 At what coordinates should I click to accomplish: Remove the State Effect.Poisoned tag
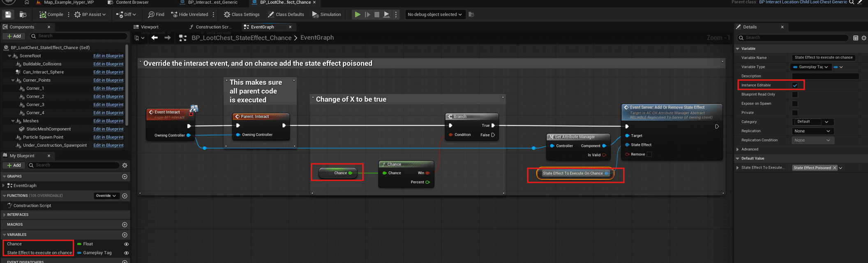pyautogui.click(x=835, y=168)
